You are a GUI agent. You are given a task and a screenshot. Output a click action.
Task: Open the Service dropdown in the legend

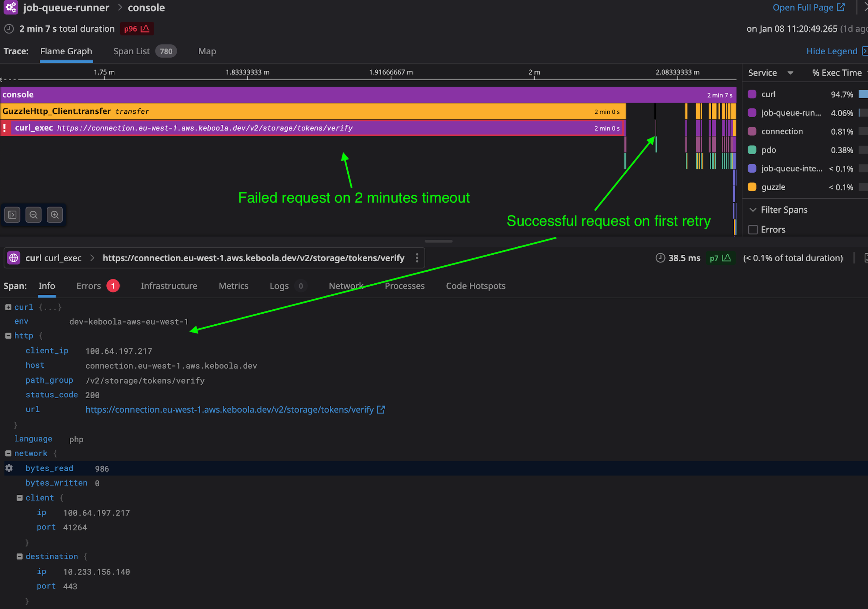tap(790, 73)
